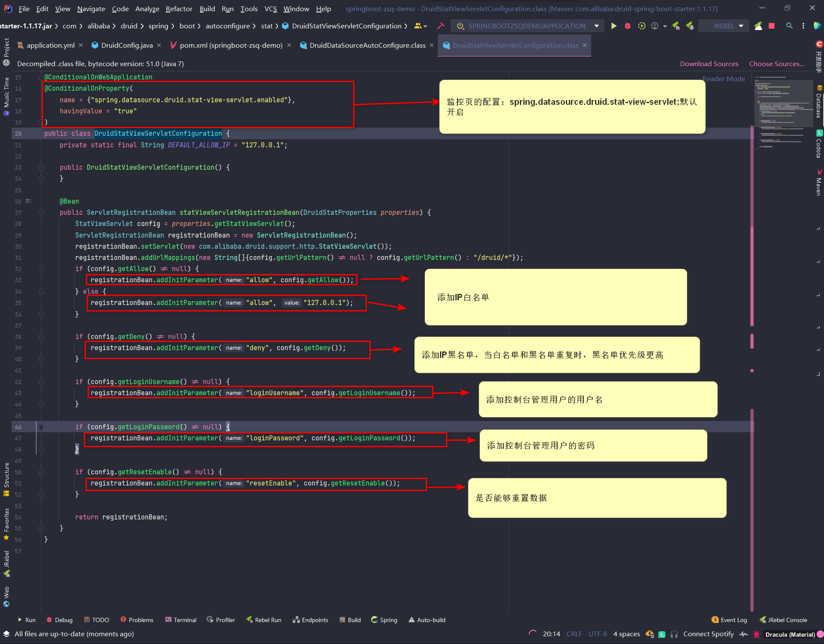Screen dimensions: 824x644
Task: Open the JREBEL configuration dropdown
Action: pos(723,26)
